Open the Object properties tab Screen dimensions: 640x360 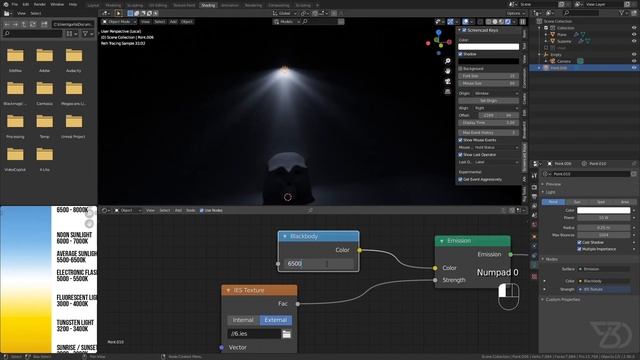tap(534, 236)
